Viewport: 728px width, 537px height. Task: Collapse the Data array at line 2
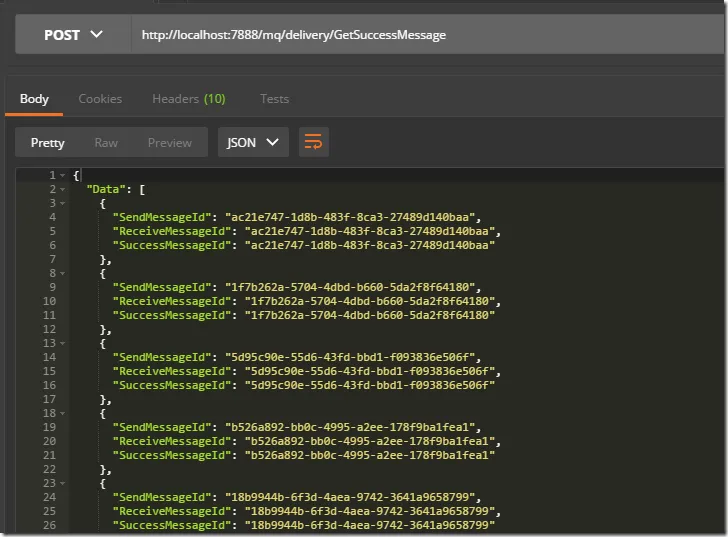tap(63, 189)
